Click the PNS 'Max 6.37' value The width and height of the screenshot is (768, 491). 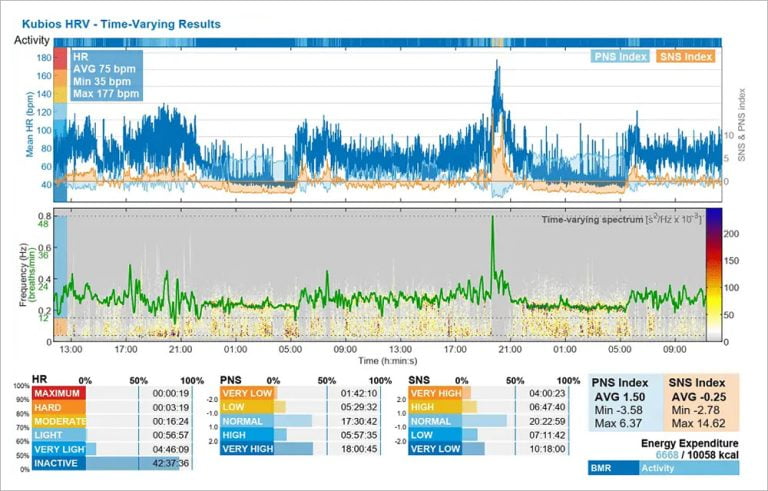[x=618, y=423]
